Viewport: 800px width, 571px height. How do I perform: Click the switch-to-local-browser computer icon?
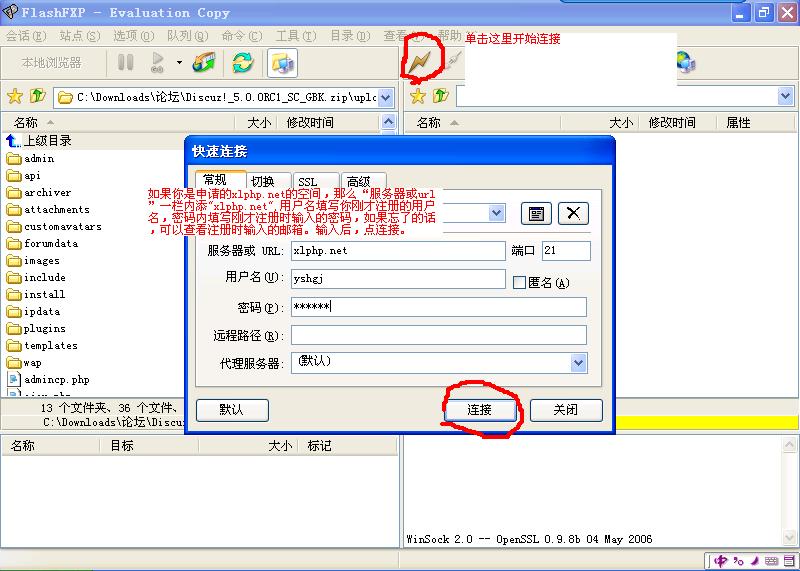tap(282, 63)
